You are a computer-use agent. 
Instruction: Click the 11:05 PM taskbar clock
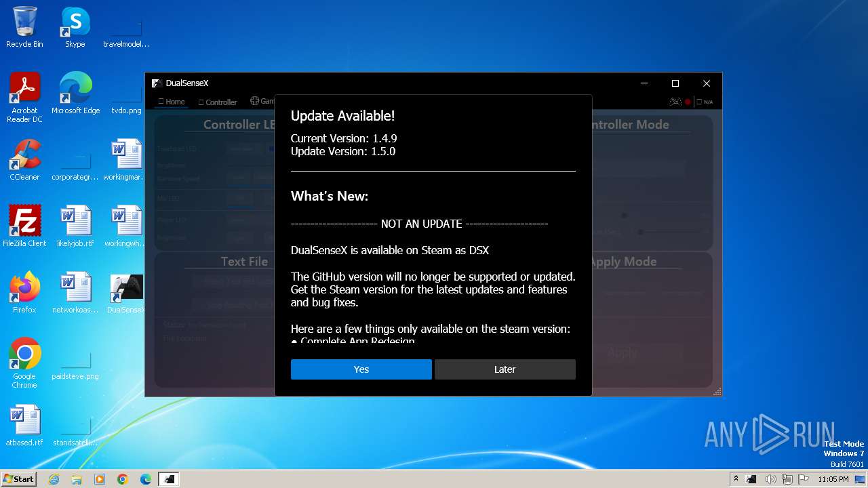(x=833, y=479)
